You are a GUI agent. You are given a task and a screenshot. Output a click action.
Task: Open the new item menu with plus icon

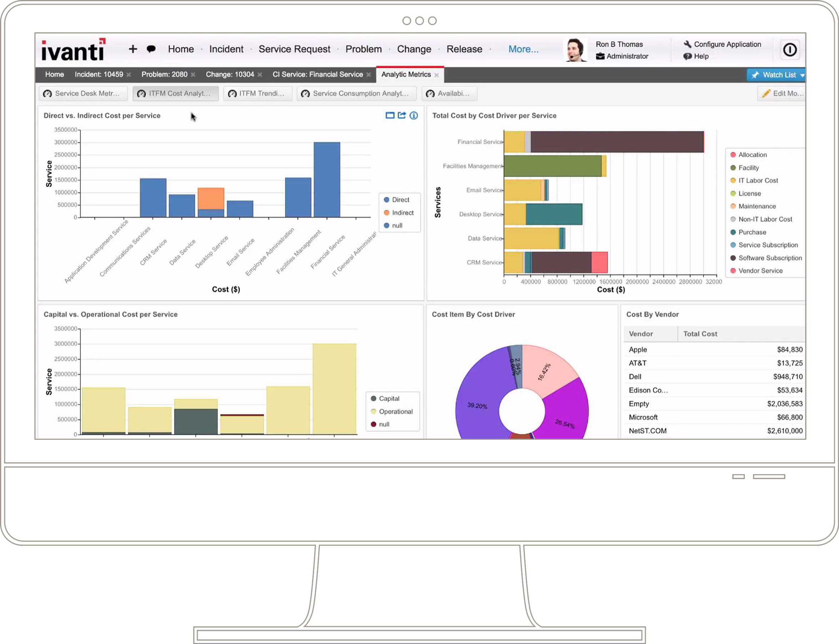coord(132,49)
